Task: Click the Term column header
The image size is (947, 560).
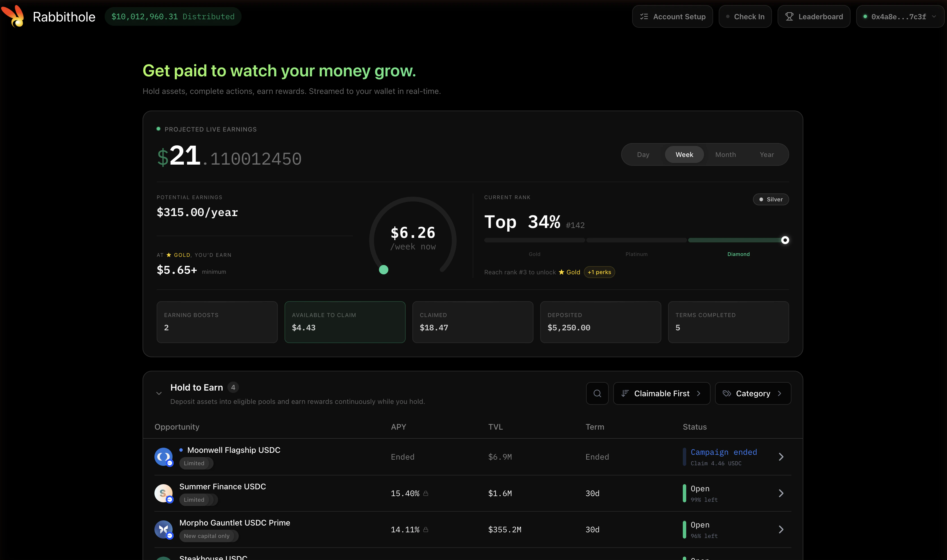Action: click(x=595, y=427)
